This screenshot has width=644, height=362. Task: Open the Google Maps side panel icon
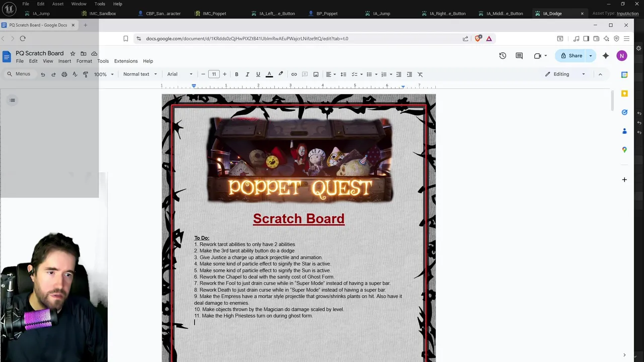pos(624,149)
